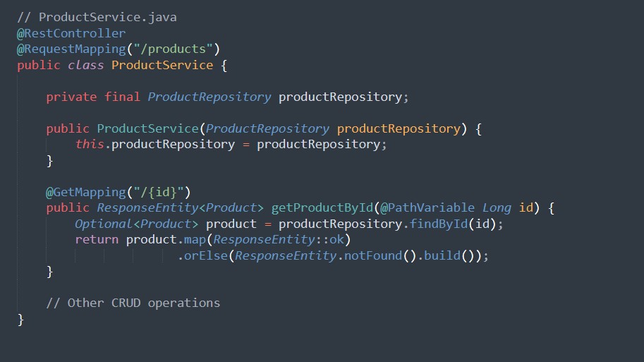The width and height of the screenshot is (644, 362).
Task: Click the @GetMapping annotation
Action: tap(78, 192)
